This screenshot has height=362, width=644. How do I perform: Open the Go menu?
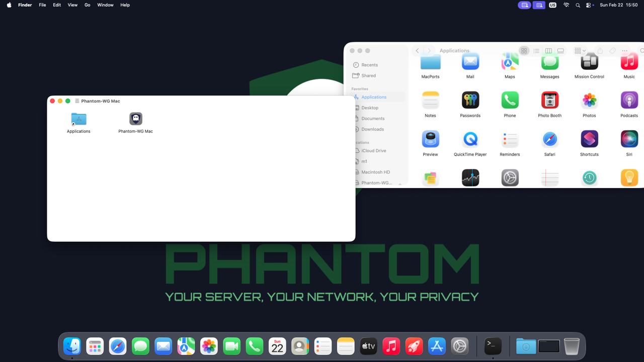[88, 5]
